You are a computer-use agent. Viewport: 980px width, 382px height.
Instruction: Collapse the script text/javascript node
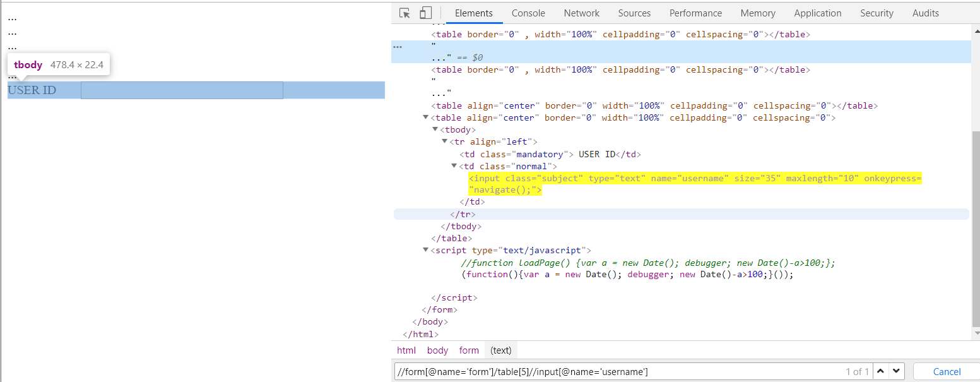426,250
